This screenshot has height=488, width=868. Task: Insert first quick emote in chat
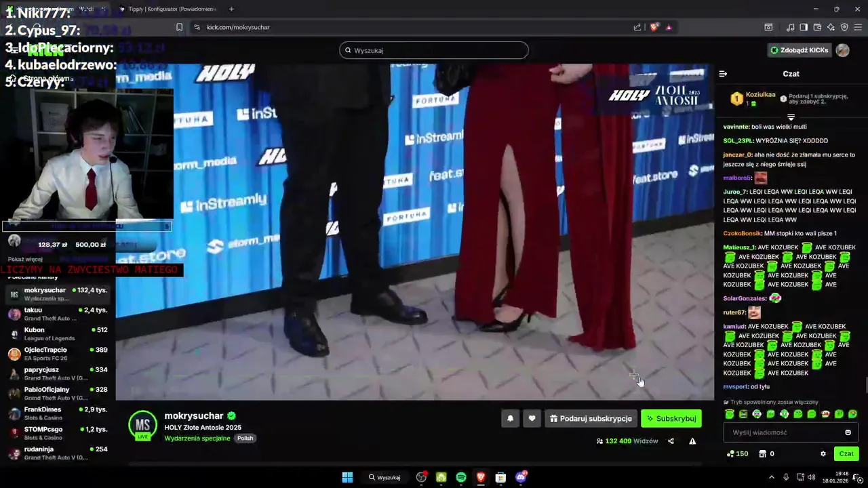pos(730,414)
